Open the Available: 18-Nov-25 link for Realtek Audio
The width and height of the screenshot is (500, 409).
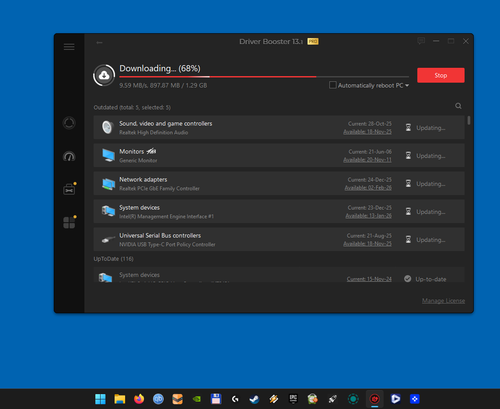(367, 132)
